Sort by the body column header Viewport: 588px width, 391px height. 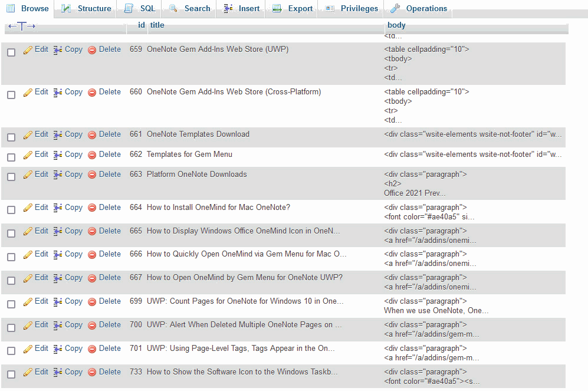click(396, 25)
